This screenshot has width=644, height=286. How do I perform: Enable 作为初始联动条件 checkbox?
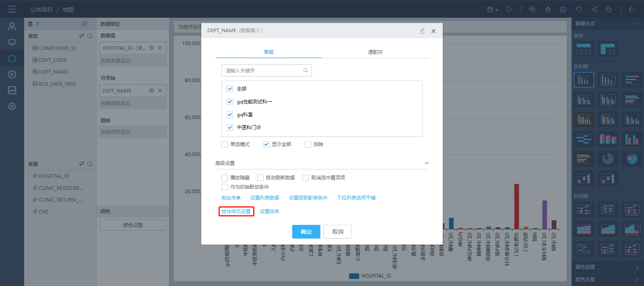(x=225, y=187)
